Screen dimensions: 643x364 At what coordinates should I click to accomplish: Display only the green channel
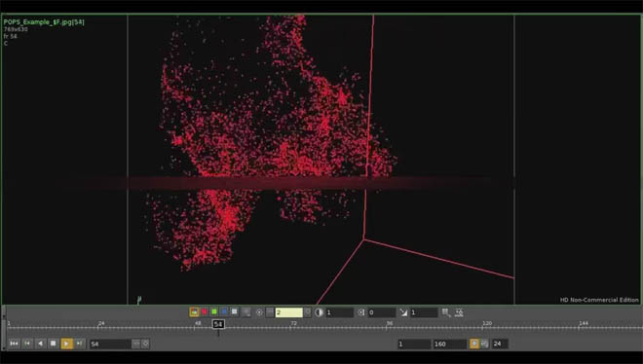(x=214, y=312)
